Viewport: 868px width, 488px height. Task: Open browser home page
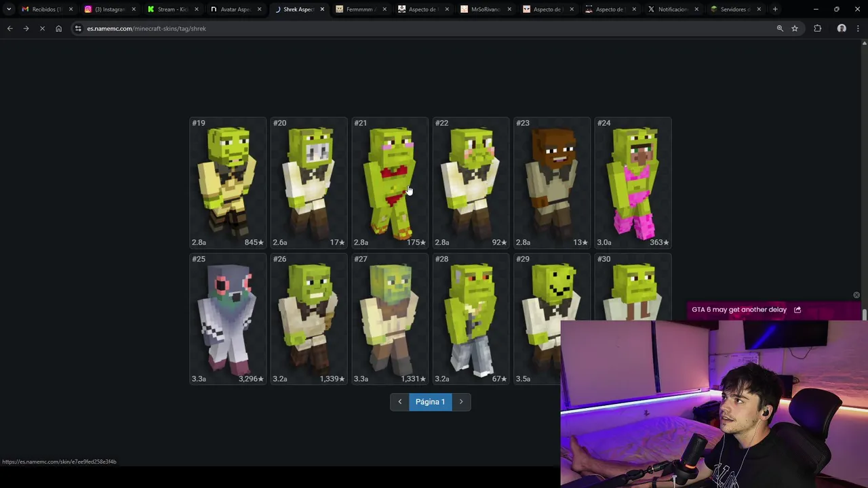pos(58,28)
